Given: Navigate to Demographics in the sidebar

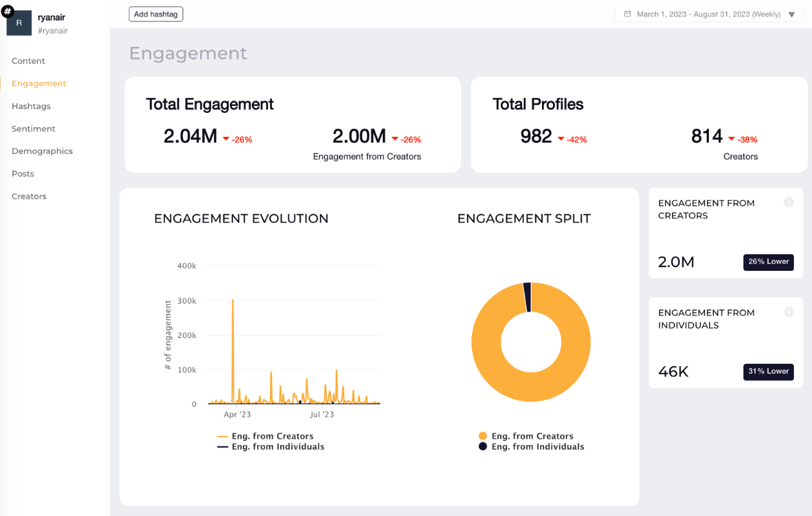Looking at the screenshot, I should pyautogui.click(x=42, y=151).
